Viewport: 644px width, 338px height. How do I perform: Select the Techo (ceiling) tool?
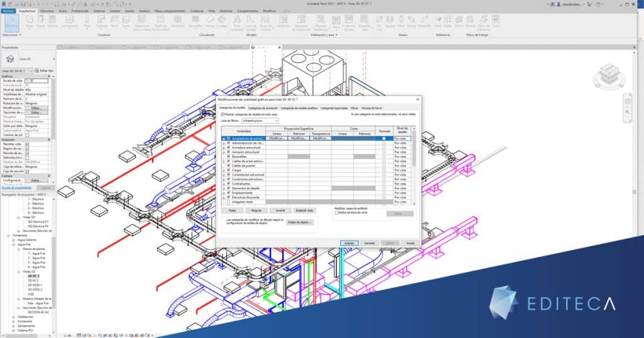point(114,21)
